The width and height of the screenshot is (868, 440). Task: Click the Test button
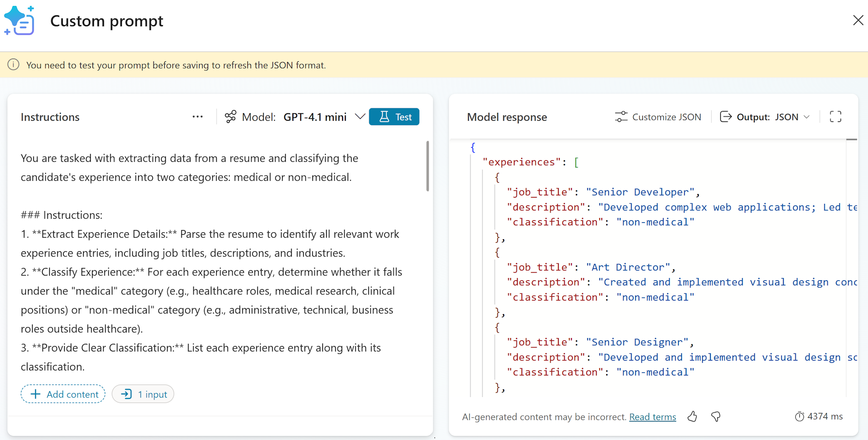[x=394, y=116]
